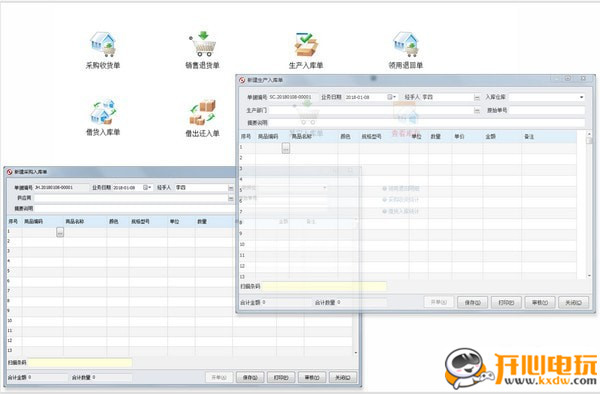Click 审核 button in 采购入库单 window
This screenshot has height=394, width=600.
tap(312, 377)
